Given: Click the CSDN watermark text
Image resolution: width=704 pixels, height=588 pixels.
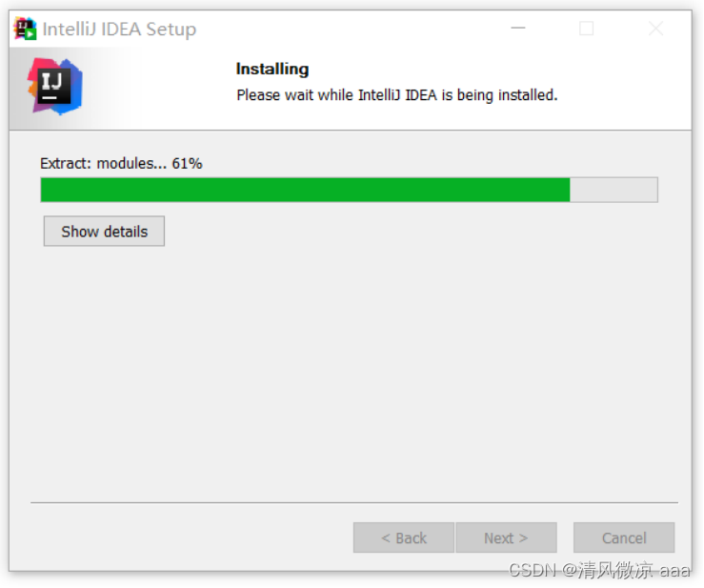Looking at the screenshot, I should click(x=599, y=571).
